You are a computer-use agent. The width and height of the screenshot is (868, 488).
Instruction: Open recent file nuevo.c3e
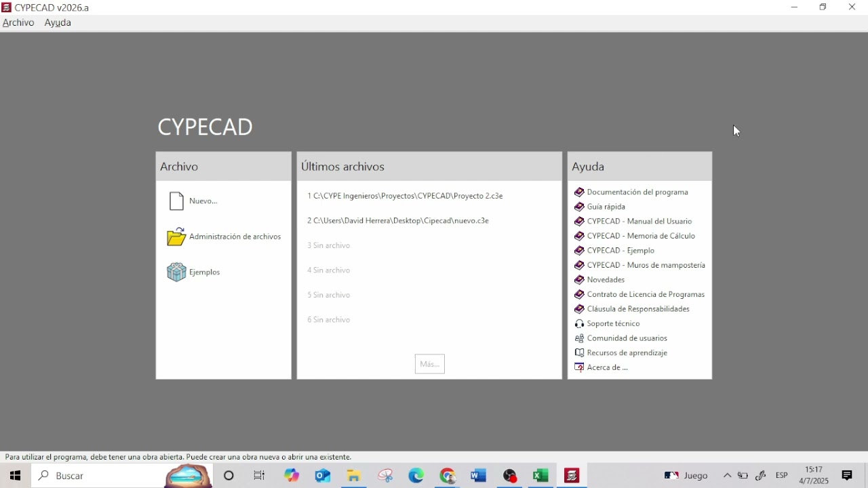[x=399, y=221]
